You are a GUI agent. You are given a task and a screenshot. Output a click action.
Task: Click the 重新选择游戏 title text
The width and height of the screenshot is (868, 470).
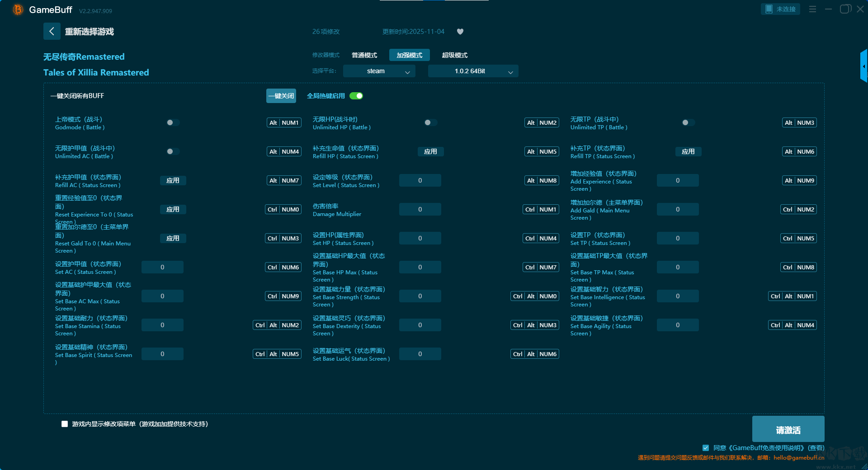click(x=89, y=32)
